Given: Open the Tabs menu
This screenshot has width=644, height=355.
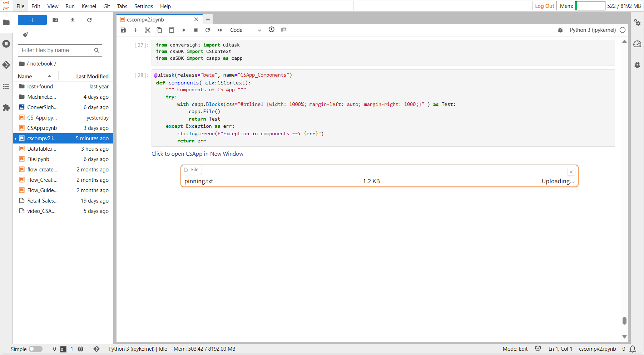Looking at the screenshot, I should click(122, 6).
